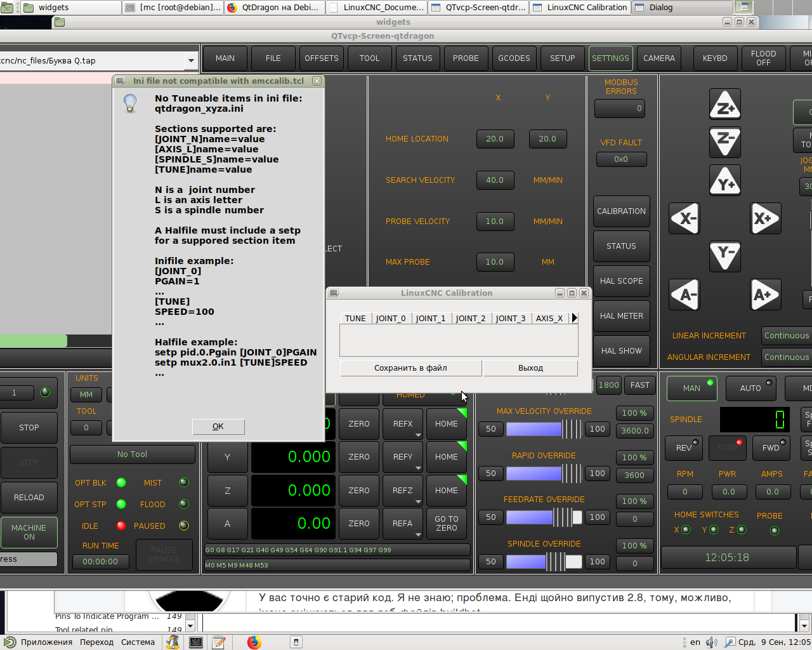Open the OFFSETS screen tab
Image resolution: width=812 pixels, height=650 pixels.
pyautogui.click(x=322, y=58)
